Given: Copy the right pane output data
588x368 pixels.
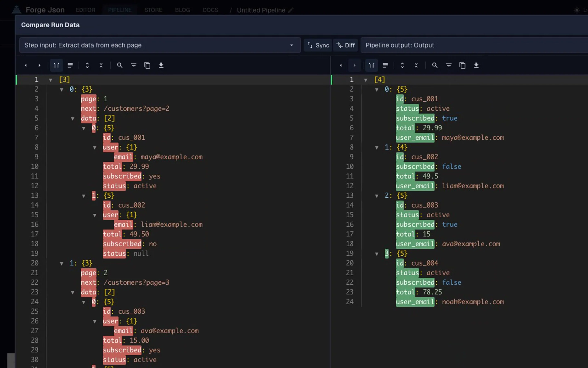Looking at the screenshot, I should [462, 65].
